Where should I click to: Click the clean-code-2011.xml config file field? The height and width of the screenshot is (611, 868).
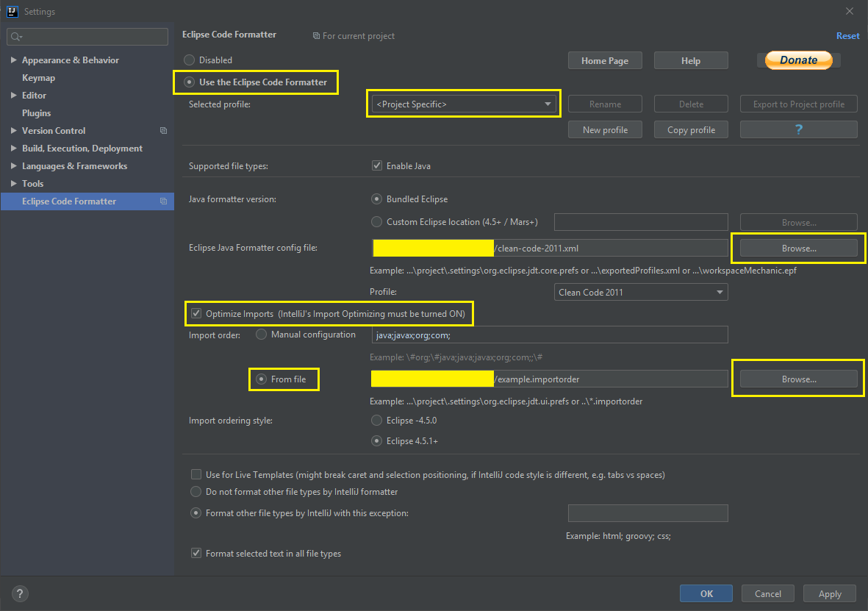point(550,249)
